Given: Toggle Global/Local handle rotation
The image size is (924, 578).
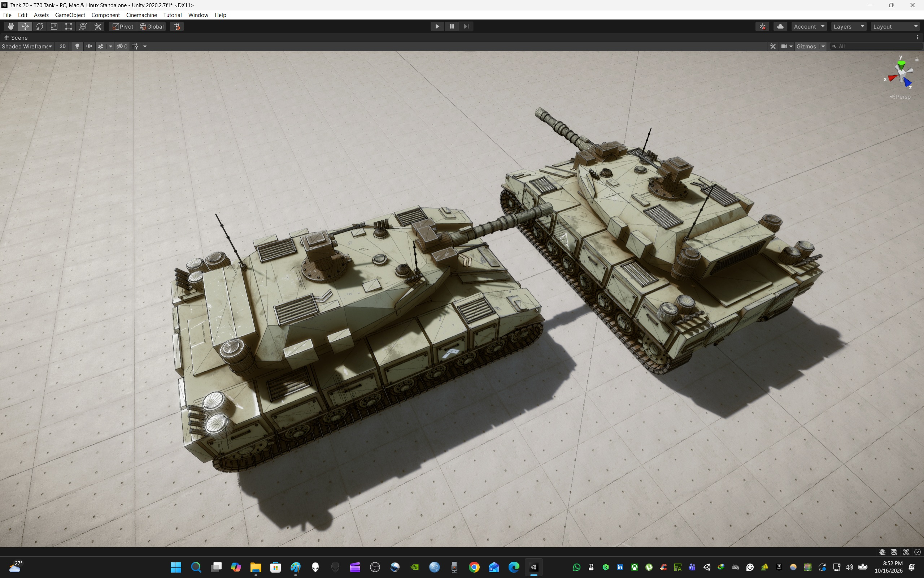Looking at the screenshot, I should [x=152, y=26].
